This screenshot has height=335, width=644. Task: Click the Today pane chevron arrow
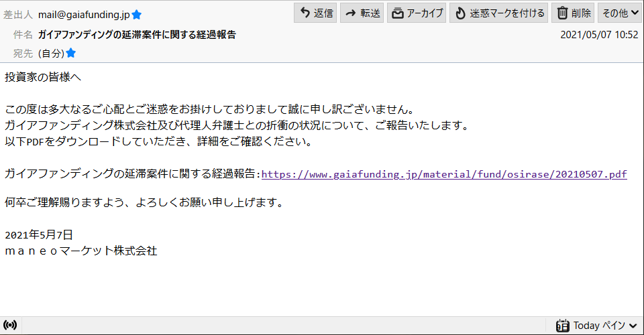[x=633, y=326]
